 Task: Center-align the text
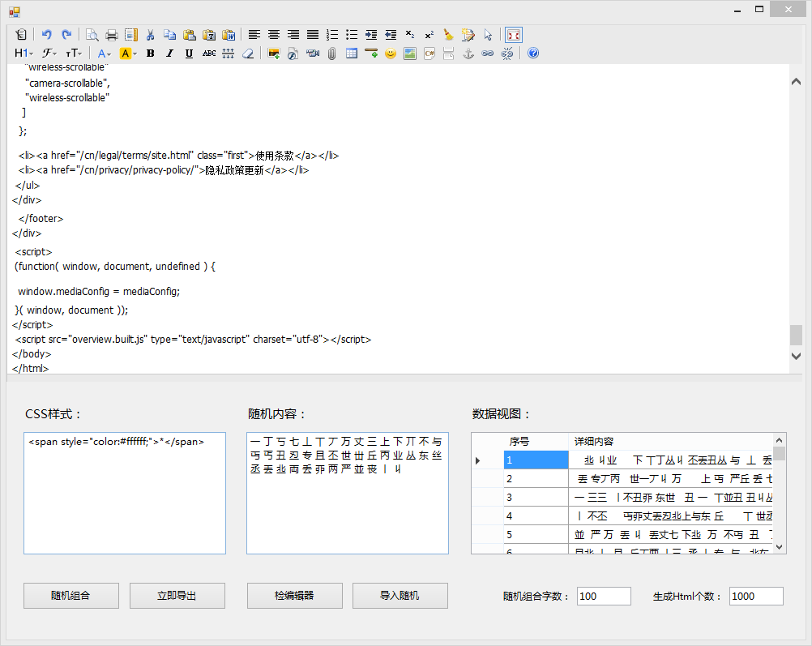point(274,35)
